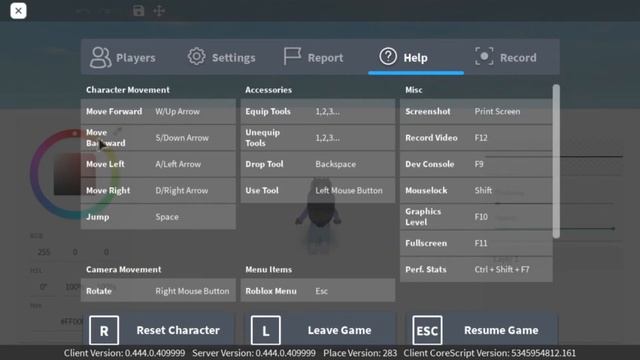640x360 pixels.
Task: Click the L key icon
Action: coord(266,330)
